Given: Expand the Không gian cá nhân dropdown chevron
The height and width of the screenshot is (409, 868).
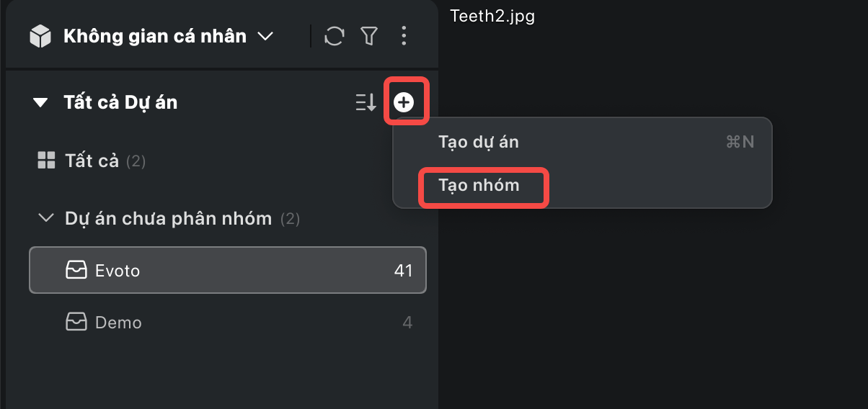Looking at the screenshot, I should (265, 36).
